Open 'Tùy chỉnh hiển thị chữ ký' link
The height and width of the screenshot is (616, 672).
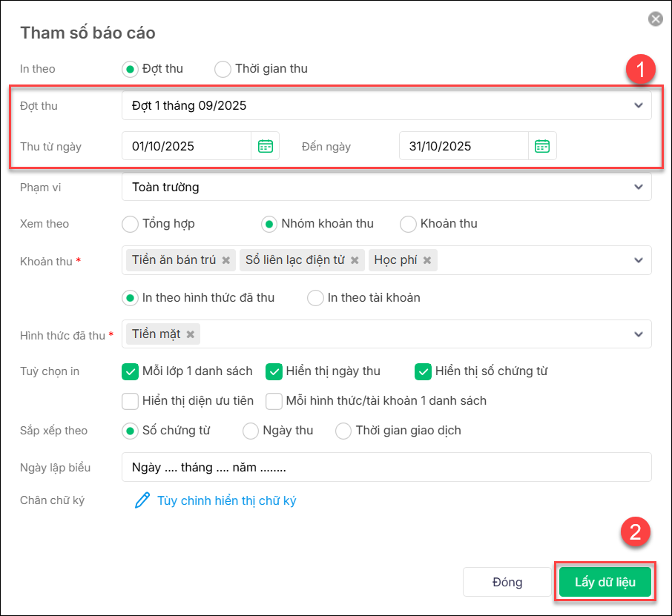tap(226, 500)
